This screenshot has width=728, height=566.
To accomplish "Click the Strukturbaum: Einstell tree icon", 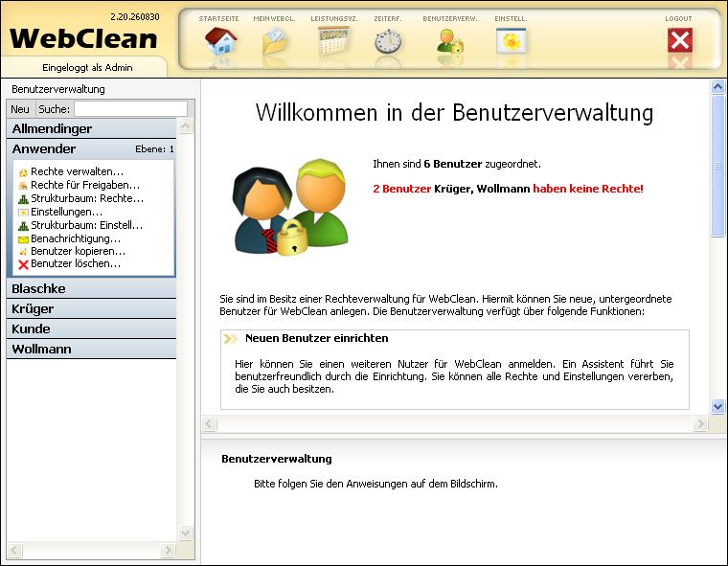I will pos(23,226).
